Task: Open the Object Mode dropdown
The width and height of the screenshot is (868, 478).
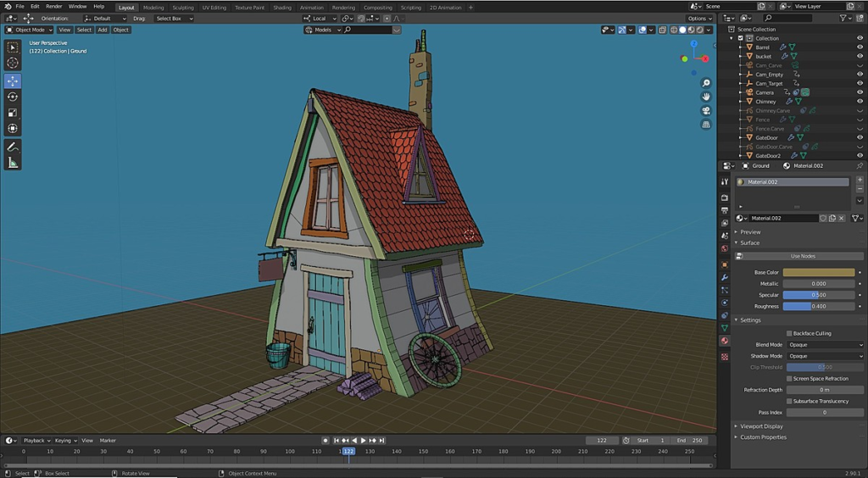Action: pos(30,30)
